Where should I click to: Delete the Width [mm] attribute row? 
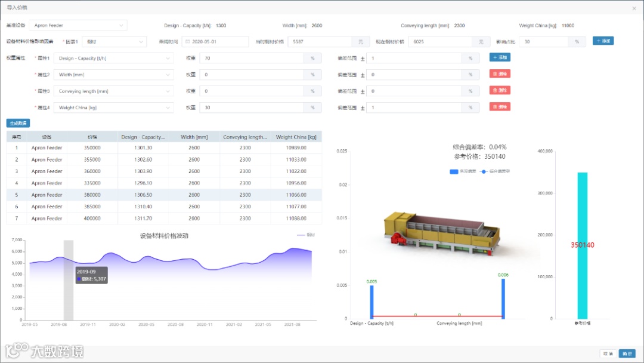(x=500, y=73)
